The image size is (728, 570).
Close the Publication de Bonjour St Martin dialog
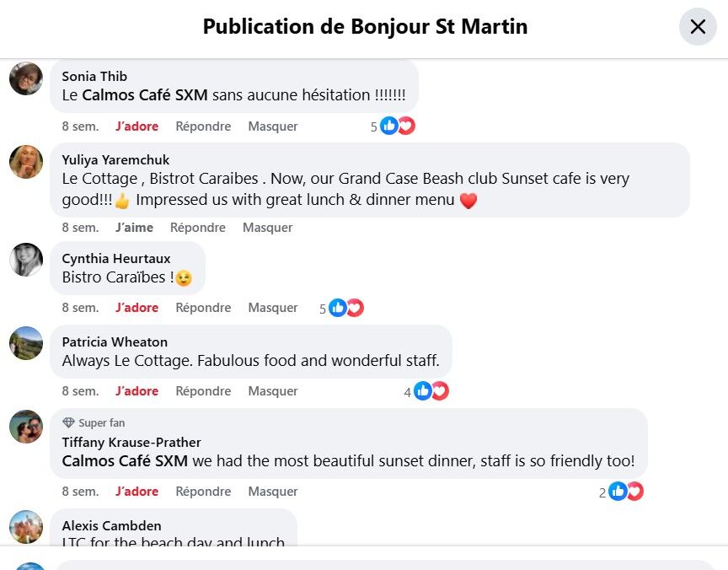pos(698,27)
